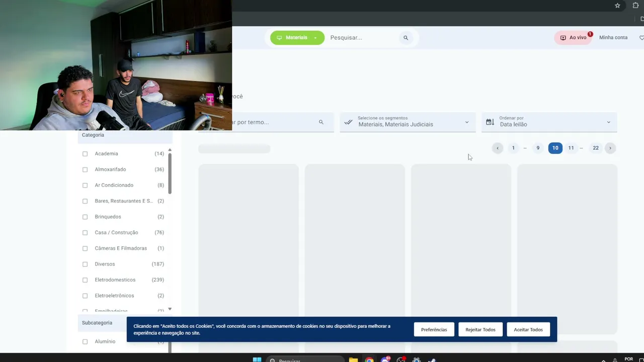Viewport: 644px width, 362px height.
Task: Click the Windows taskbar Pesquisar search box
Action: [304, 359]
